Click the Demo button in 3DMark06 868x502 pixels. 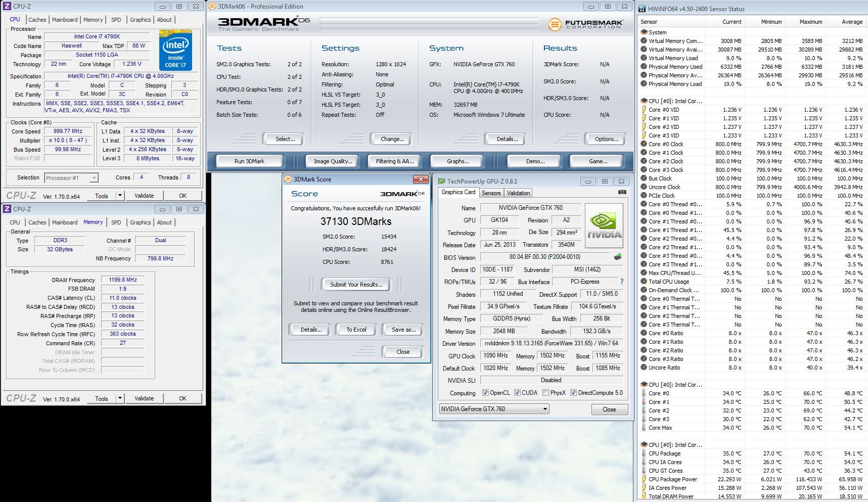(535, 161)
